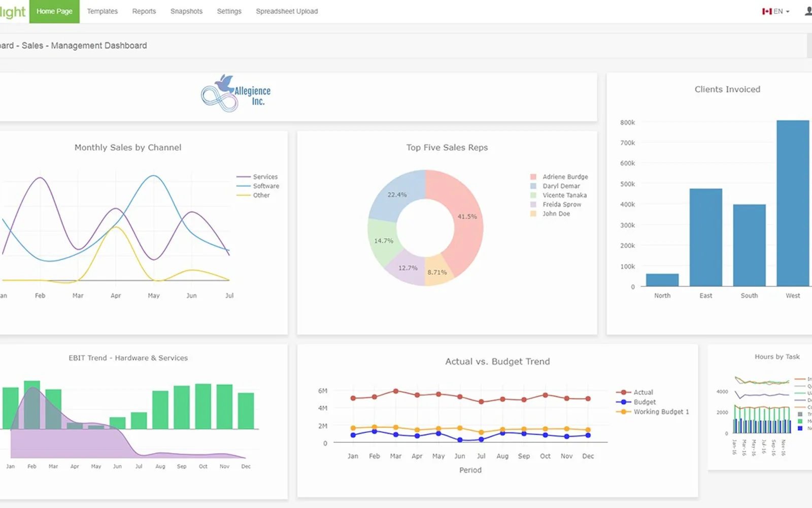
Task: Open Settings in the top navigation
Action: (x=229, y=11)
